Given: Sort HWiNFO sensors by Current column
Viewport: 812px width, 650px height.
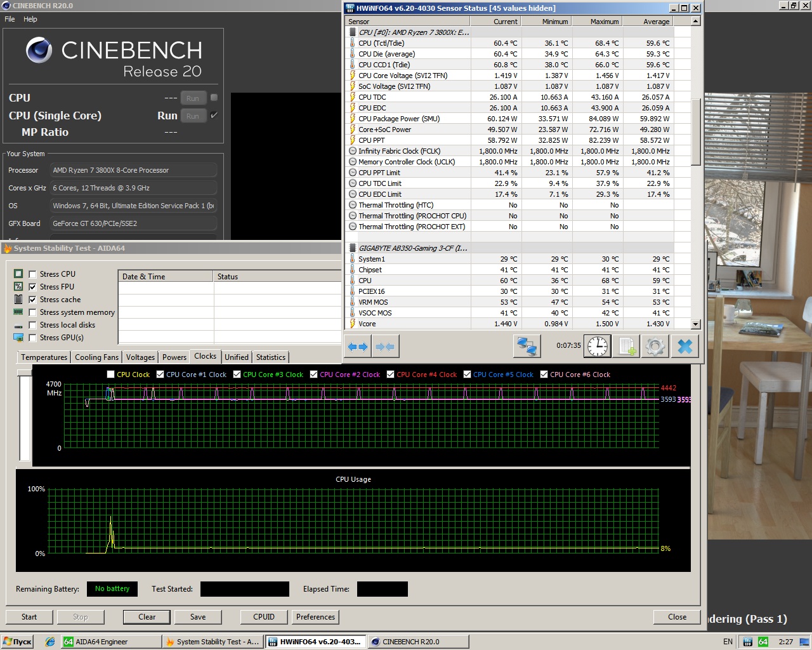Looking at the screenshot, I should [x=495, y=22].
